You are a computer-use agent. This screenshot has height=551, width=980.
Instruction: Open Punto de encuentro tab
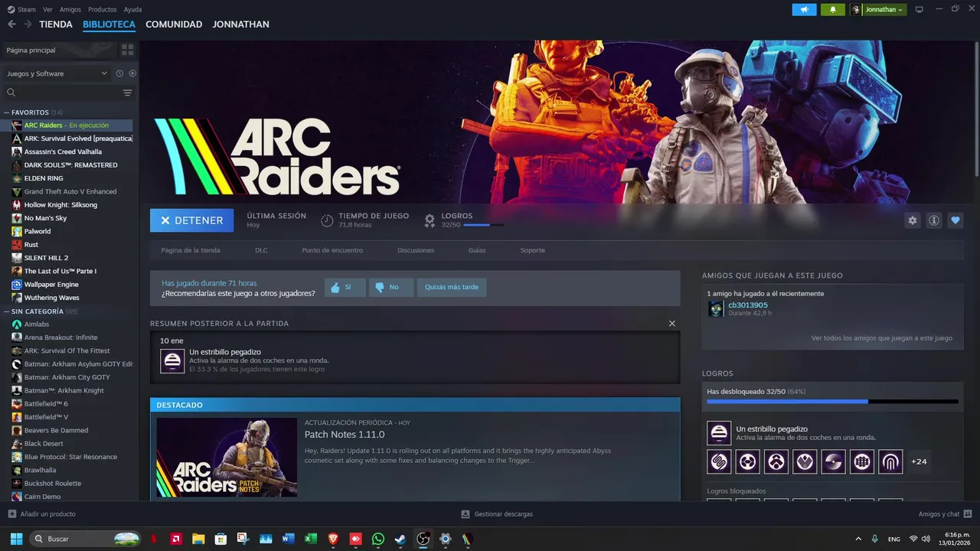[332, 250]
